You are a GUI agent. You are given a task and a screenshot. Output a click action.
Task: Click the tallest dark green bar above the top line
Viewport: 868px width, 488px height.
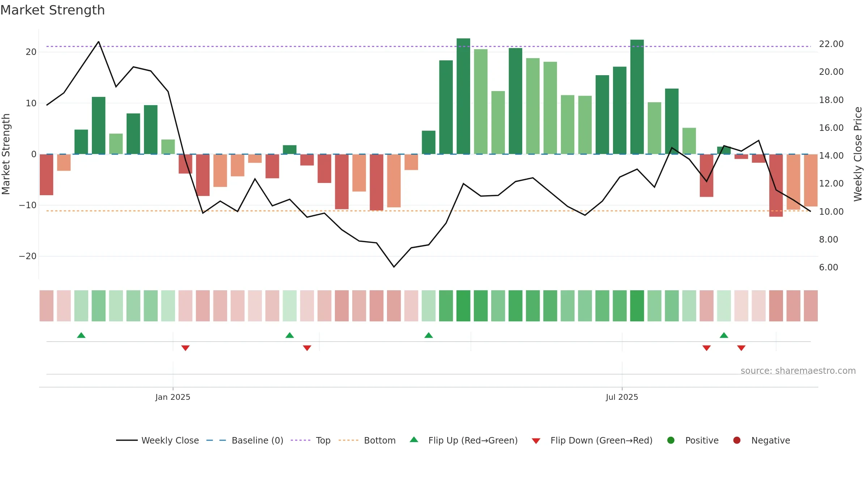[463, 96]
